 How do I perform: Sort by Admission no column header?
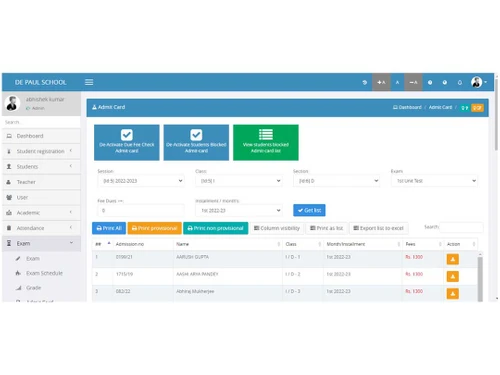point(143,244)
